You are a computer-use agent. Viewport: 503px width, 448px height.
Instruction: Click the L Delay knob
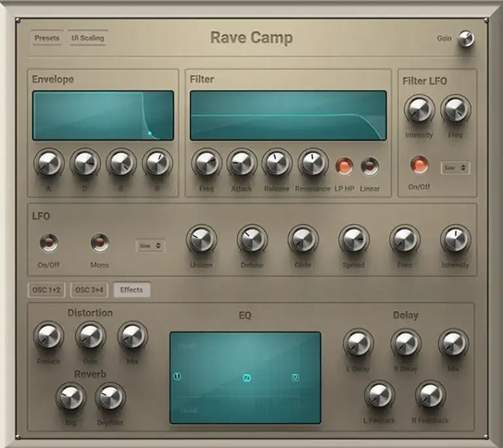click(x=358, y=343)
